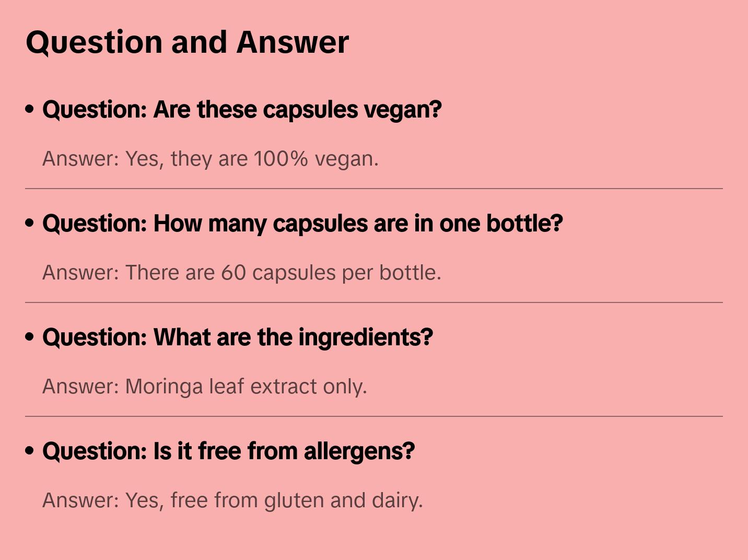Screen dimensions: 748x560
Task: Select the "Is it free from allergens?" question
Action: 228,451
